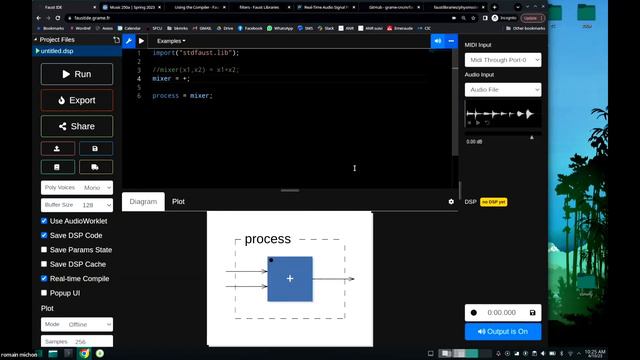Enable the Save Params State checkbox
This screenshot has width=640, height=360.
tap(44, 249)
